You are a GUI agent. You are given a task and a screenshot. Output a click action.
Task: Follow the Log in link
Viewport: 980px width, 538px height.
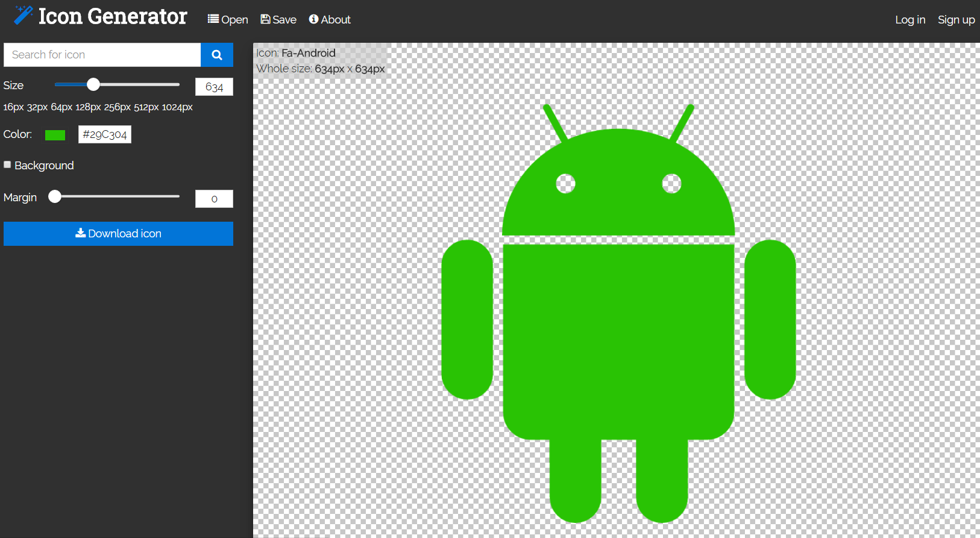pos(910,19)
